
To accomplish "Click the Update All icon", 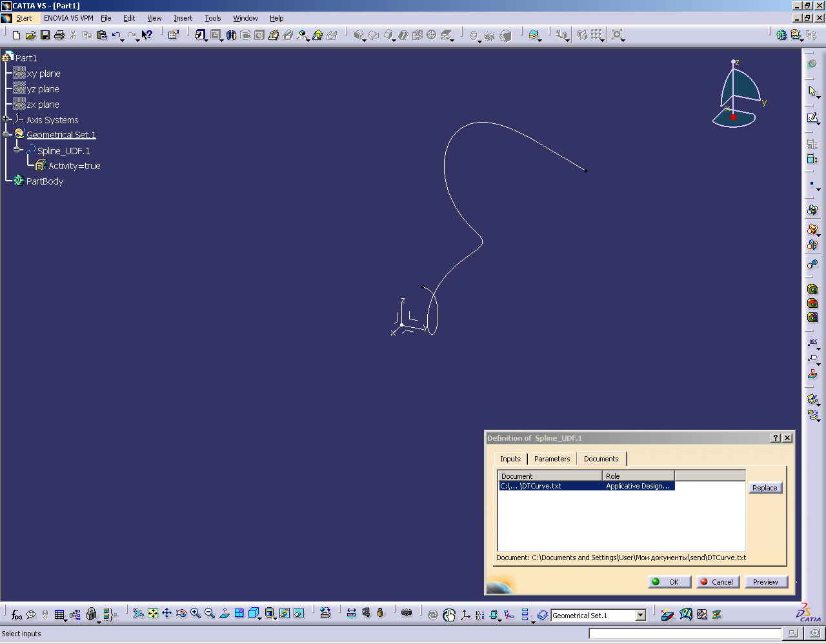I will (433, 616).
